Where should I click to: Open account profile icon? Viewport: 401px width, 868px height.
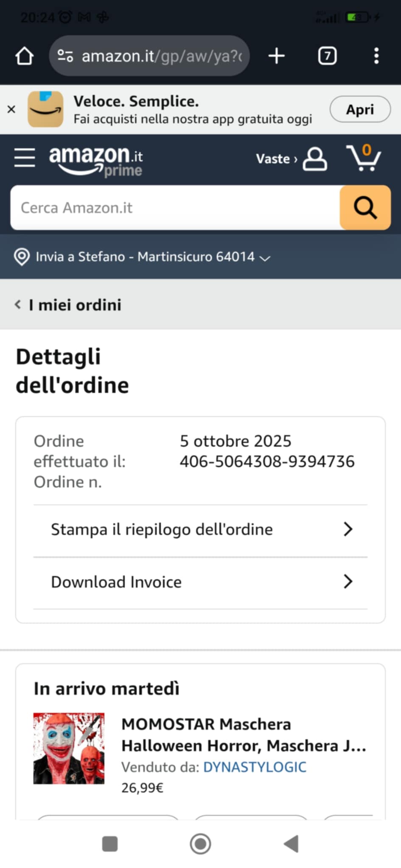point(315,159)
